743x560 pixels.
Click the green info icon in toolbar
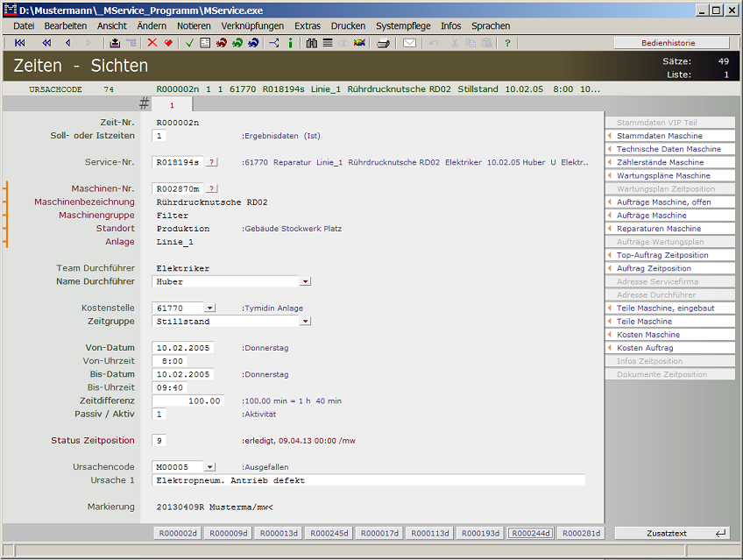coord(290,43)
